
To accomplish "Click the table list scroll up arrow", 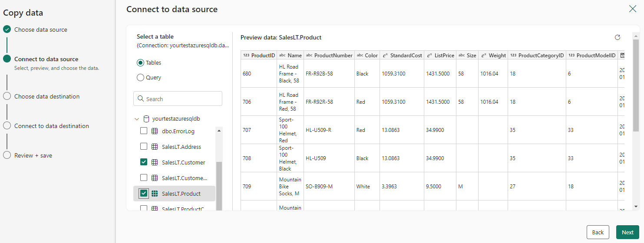I will (x=219, y=131).
